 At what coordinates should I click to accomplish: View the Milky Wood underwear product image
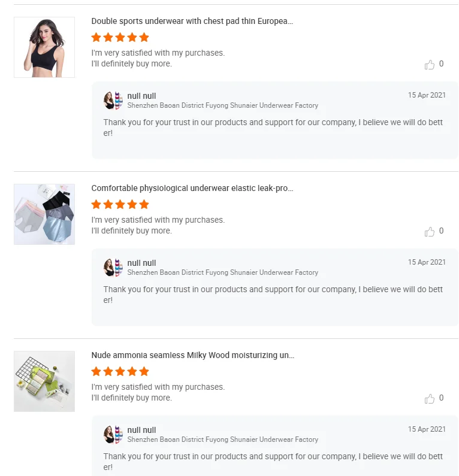click(x=44, y=381)
